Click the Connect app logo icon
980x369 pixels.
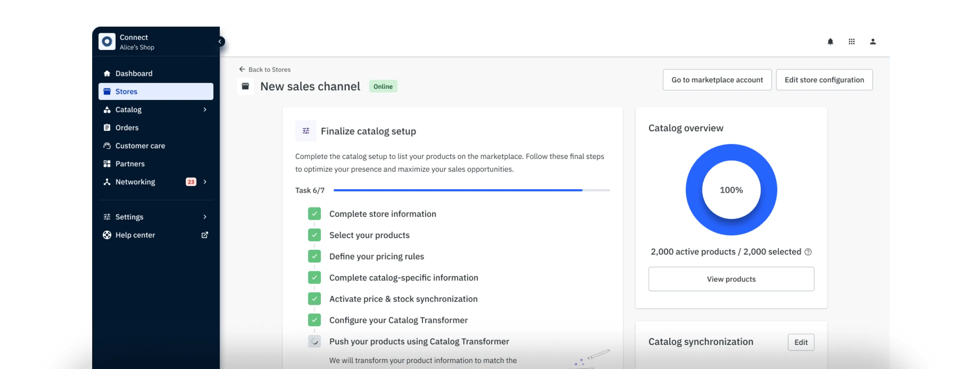click(107, 41)
